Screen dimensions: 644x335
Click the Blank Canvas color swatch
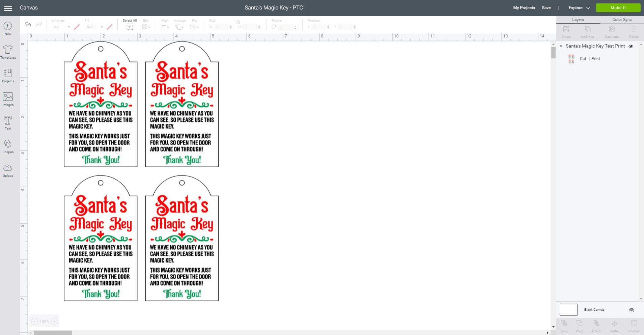pos(568,309)
